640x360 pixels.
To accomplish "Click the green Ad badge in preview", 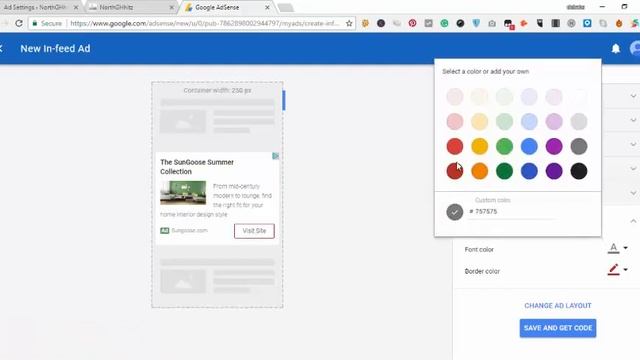I will (164, 231).
